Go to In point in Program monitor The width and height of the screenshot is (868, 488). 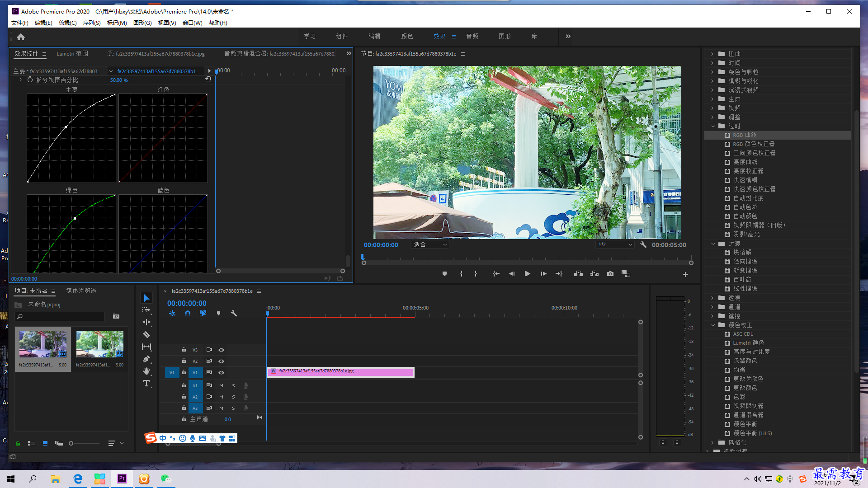coord(496,274)
